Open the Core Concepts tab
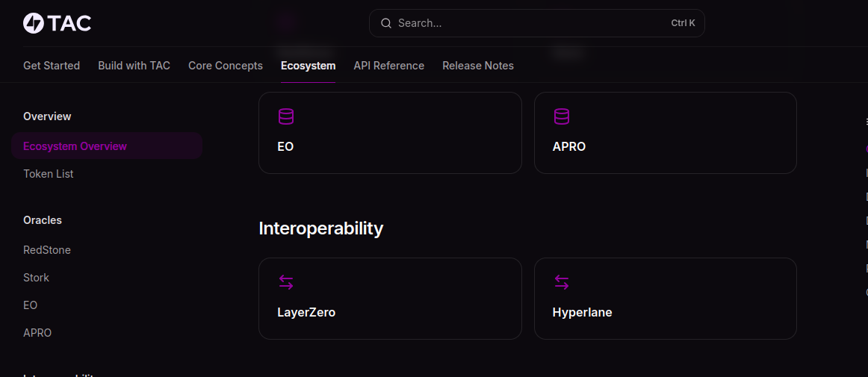This screenshot has width=868, height=377. click(226, 66)
